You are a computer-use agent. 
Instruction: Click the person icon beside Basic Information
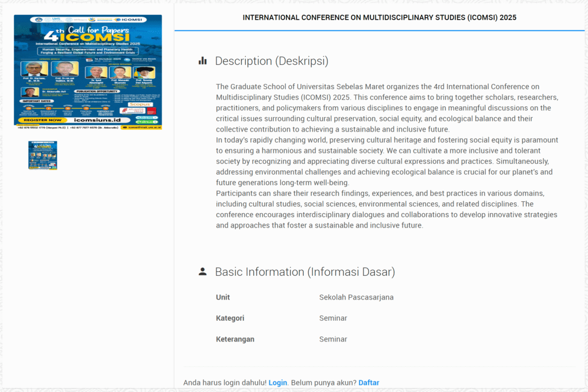202,272
